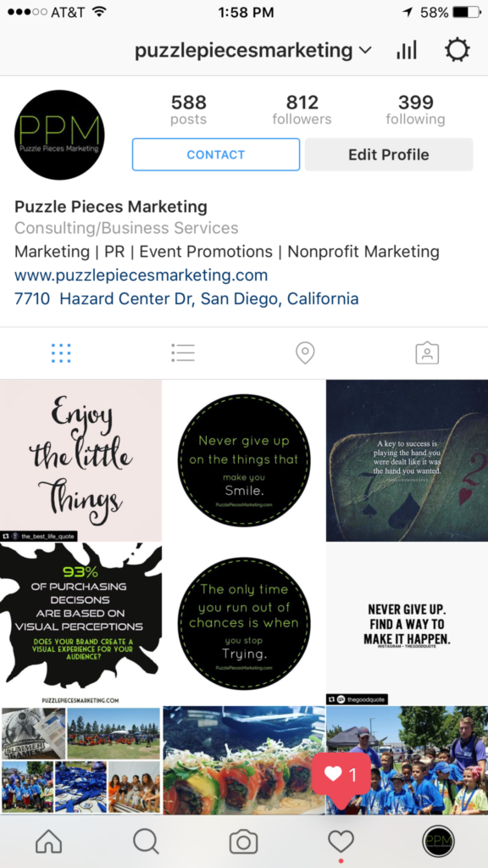Click the Edit Profile button
Screen dimensions: 488x868
tap(389, 154)
